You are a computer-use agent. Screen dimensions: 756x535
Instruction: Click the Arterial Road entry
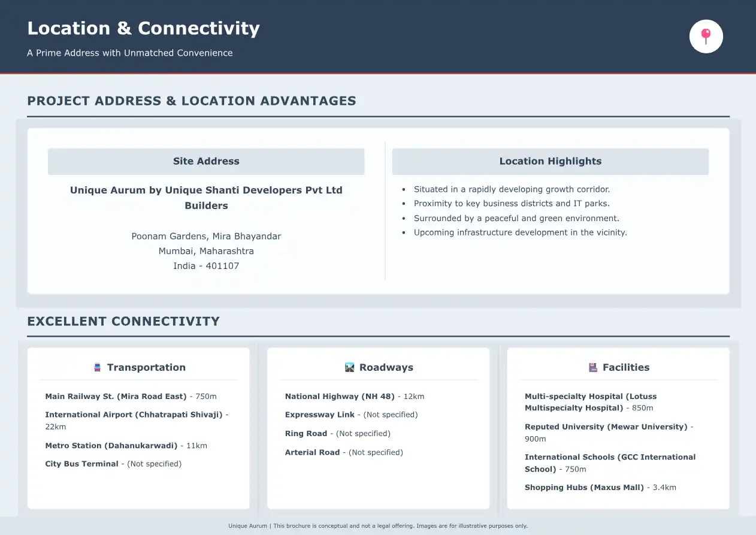(x=344, y=452)
